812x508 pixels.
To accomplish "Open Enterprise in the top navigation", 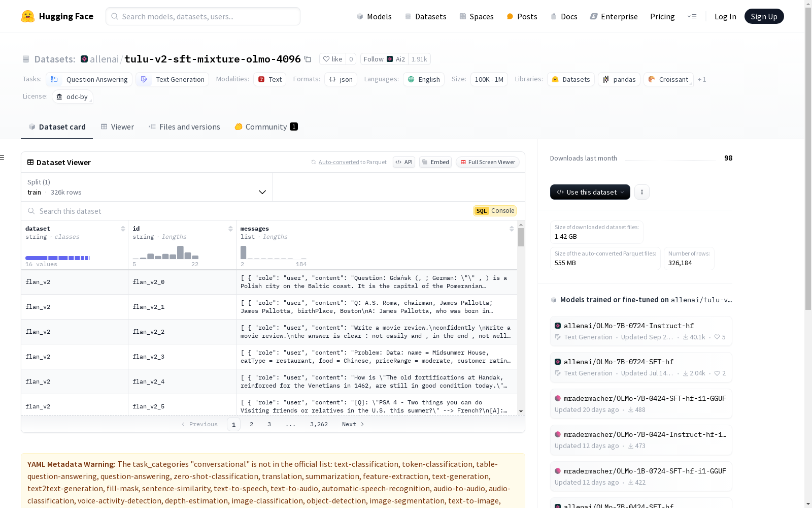I will click(614, 16).
